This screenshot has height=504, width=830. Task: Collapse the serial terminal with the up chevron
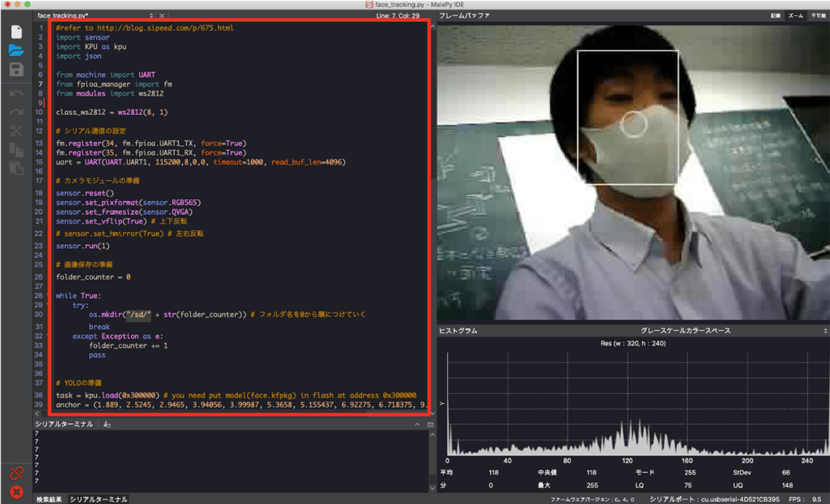coord(417,424)
